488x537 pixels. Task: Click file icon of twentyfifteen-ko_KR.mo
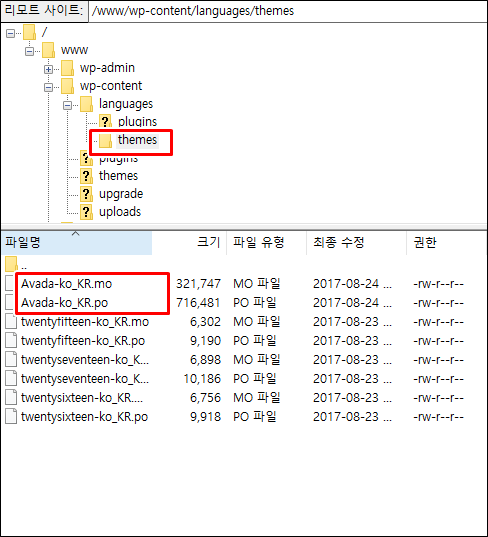[x=11, y=322]
